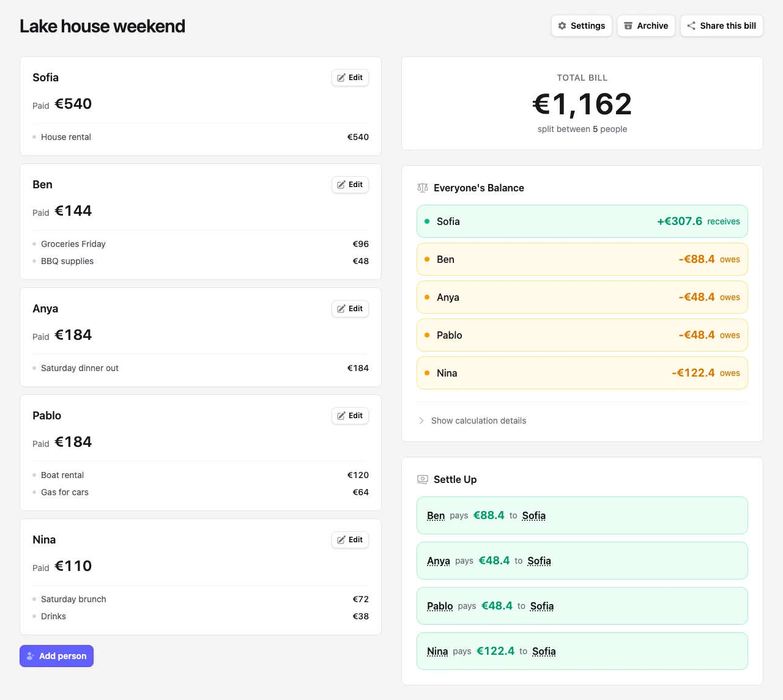
Task: Click the green dot next to Sofia's balance
Action: (427, 221)
